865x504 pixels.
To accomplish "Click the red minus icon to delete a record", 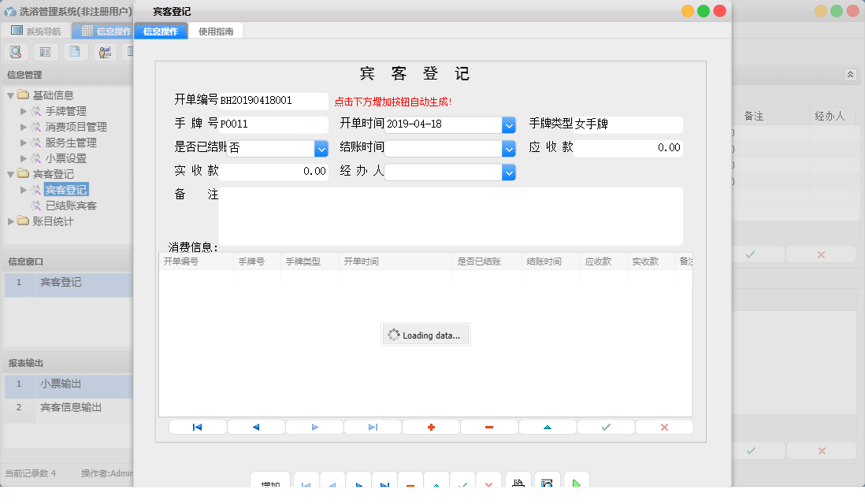I will [488, 426].
